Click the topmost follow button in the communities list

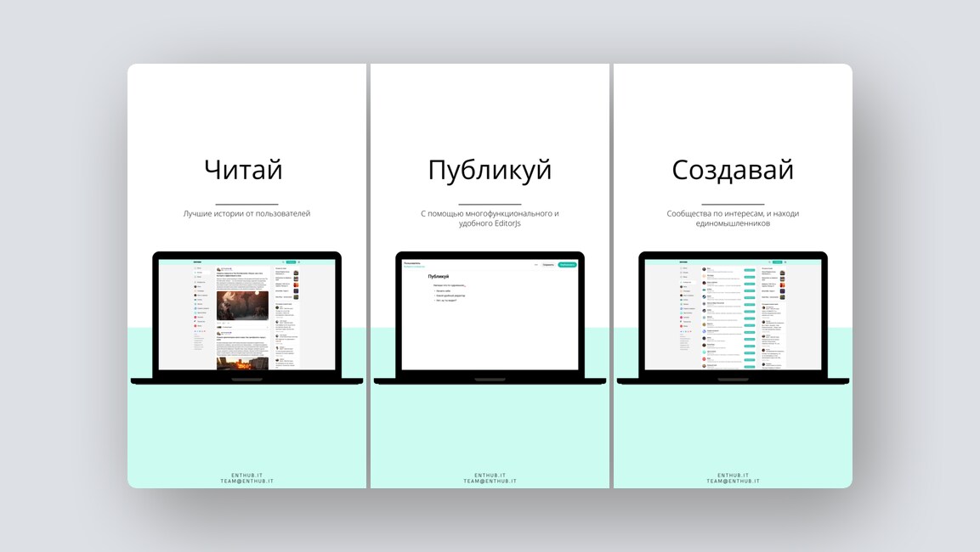pos(750,270)
